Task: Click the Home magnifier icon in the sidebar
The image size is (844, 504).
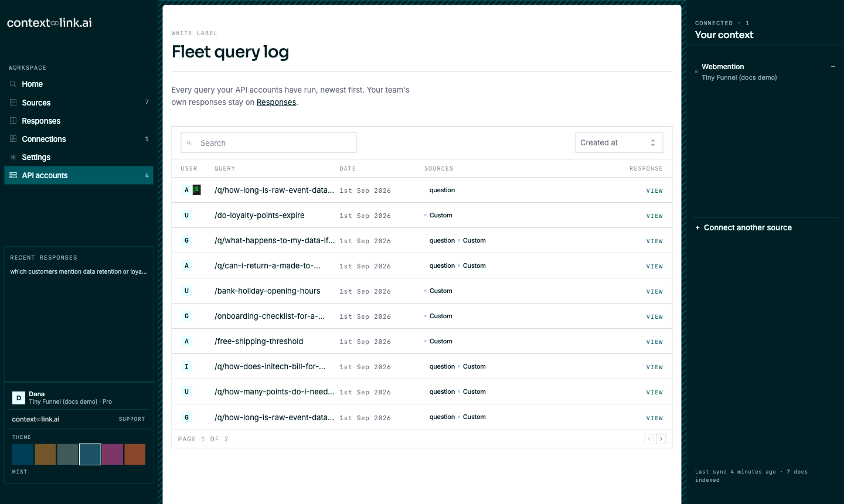Action: pyautogui.click(x=13, y=84)
